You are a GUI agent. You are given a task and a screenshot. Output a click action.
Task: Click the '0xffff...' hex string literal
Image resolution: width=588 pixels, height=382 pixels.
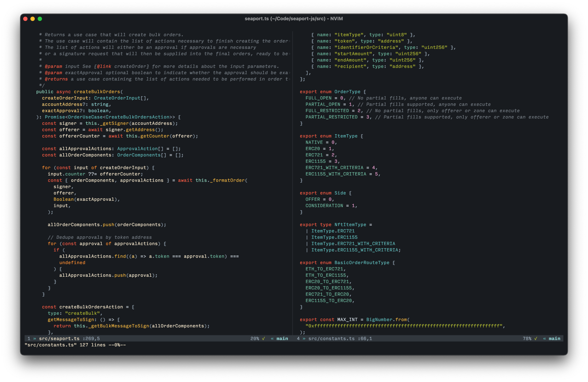tap(404, 326)
